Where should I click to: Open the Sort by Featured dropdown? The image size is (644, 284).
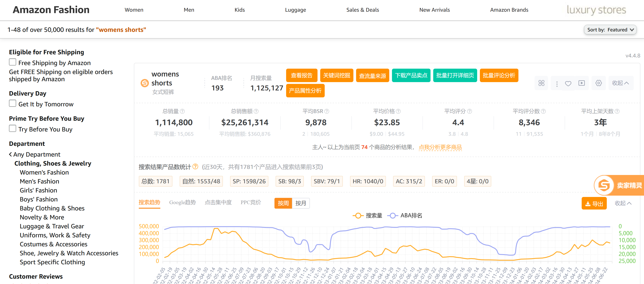610,30
